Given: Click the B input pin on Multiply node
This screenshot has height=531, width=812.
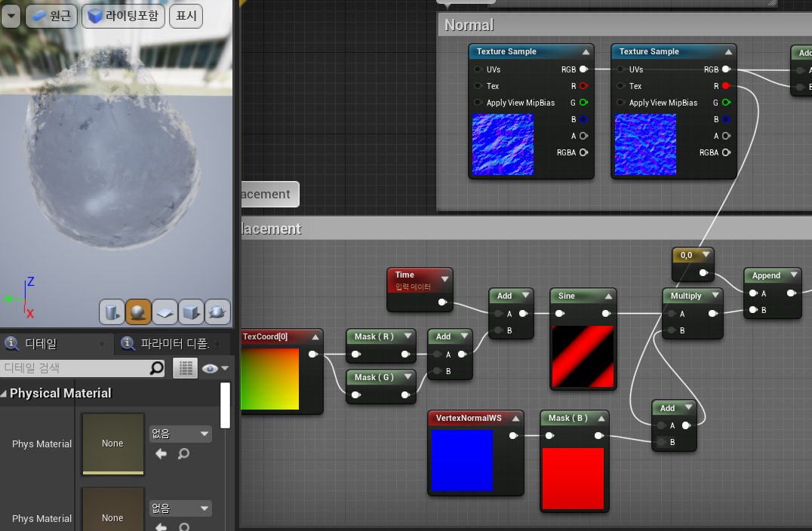Looking at the screenshot, I should coord(672,330).
